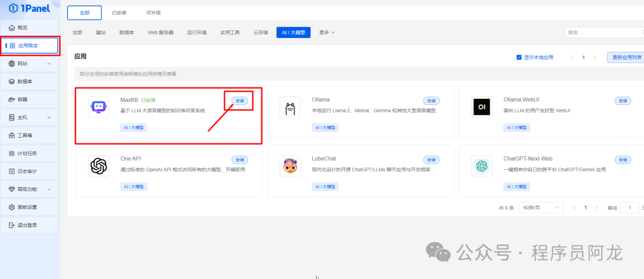Click AI / 大模型 tag on MaxKB card
The height and width of the screenshot is (279, 644).
coord(134,128)
